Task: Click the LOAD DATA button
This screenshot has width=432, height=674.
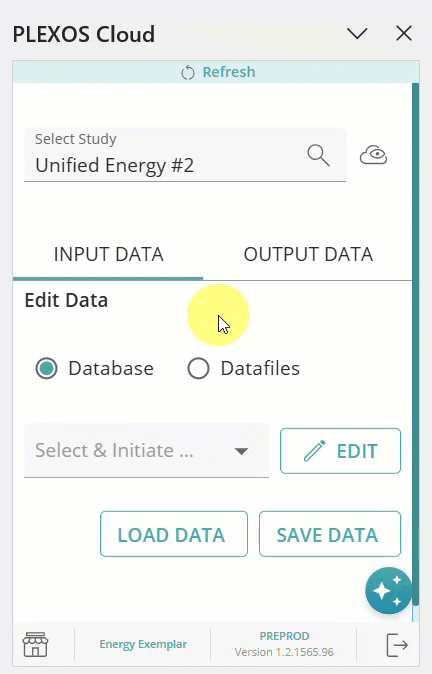Action: pos(174,534)
